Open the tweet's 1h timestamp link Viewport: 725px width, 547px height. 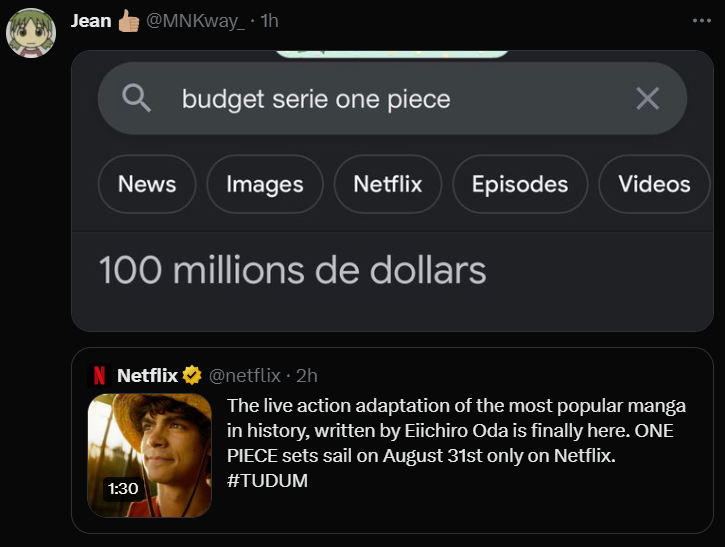[x=270, y=21]
